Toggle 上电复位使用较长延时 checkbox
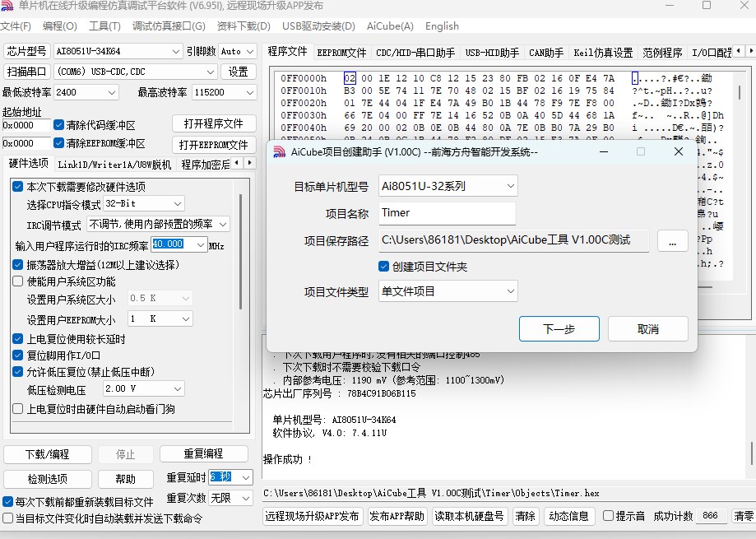Viewport: 756px width, 539px height. [x=18, y=339]
